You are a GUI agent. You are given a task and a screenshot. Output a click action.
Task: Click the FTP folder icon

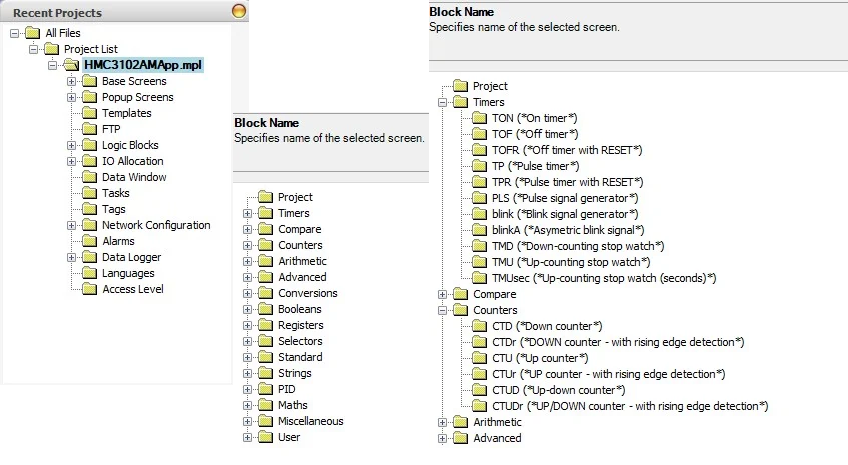89,129
